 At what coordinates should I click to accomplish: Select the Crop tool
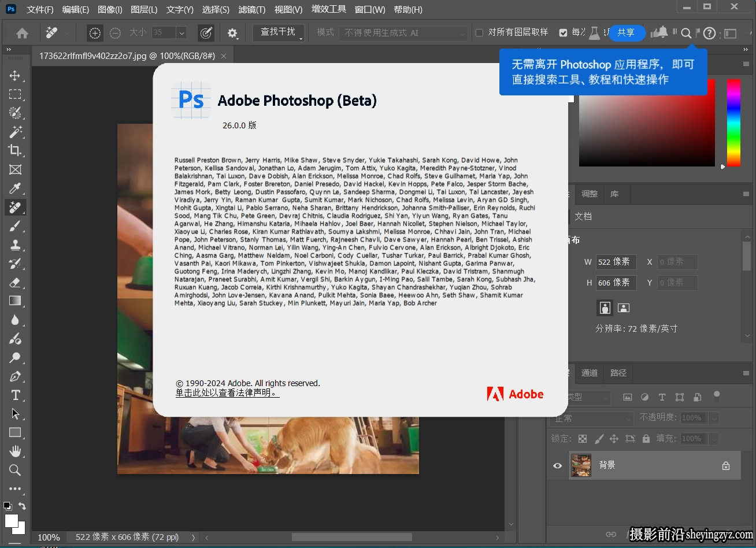pyautogui.click(x=15, y=150)
